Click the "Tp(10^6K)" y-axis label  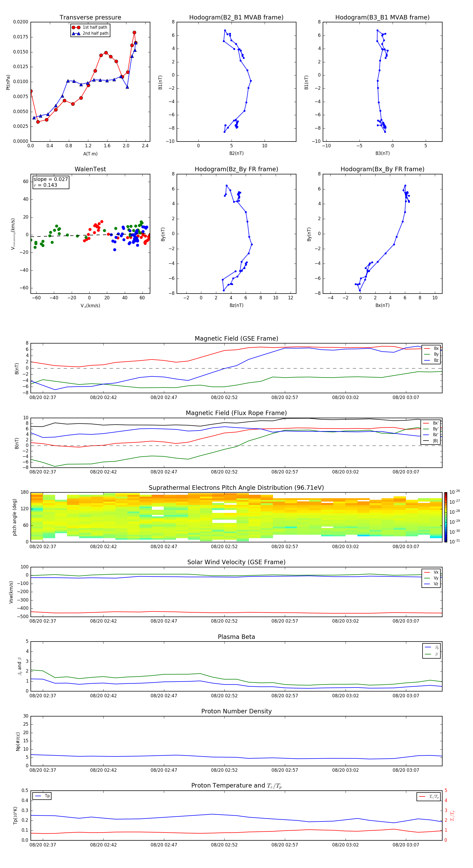(x=15, y=815)
